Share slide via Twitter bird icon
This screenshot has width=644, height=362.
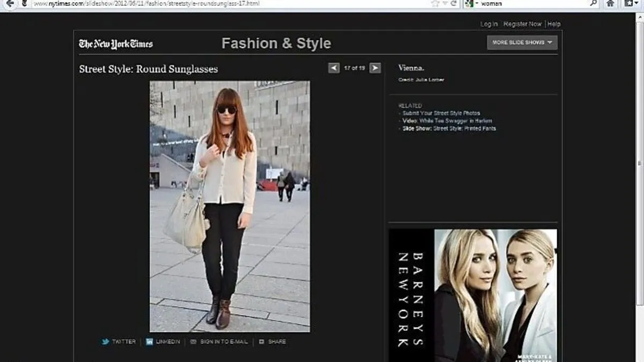[106, 342]
